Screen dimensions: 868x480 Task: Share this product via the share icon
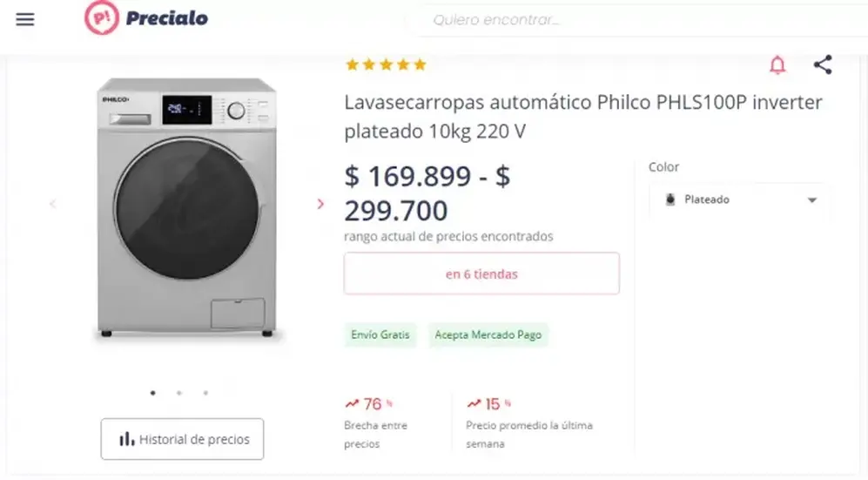[x=823, y=64]
